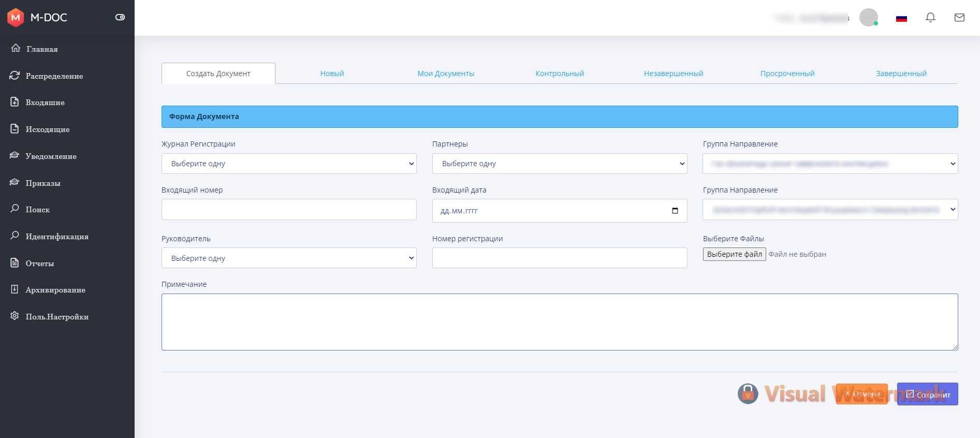Click the Примечание text area
The image size is (980, 438).
pos(560,322)
